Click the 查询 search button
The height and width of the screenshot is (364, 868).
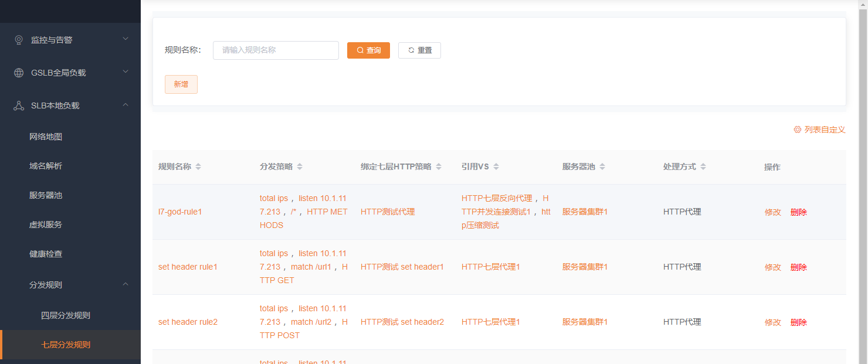tap(368, 50)
